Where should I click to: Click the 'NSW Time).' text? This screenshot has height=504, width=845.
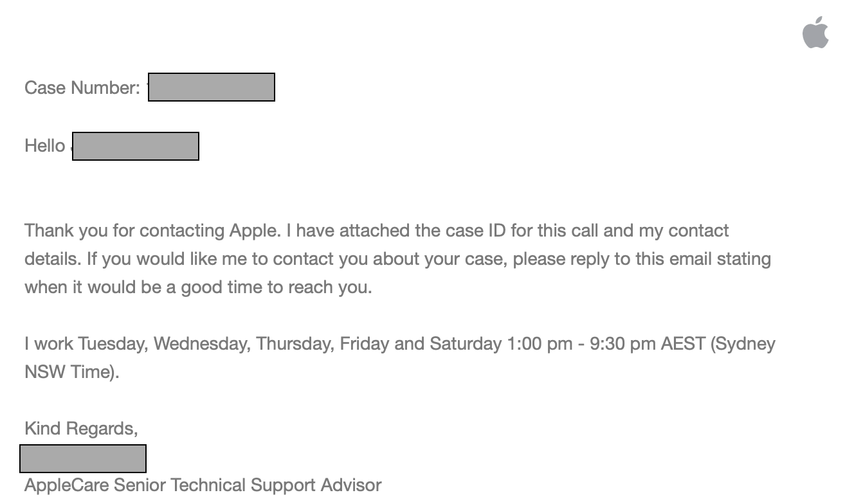[72, 372]
